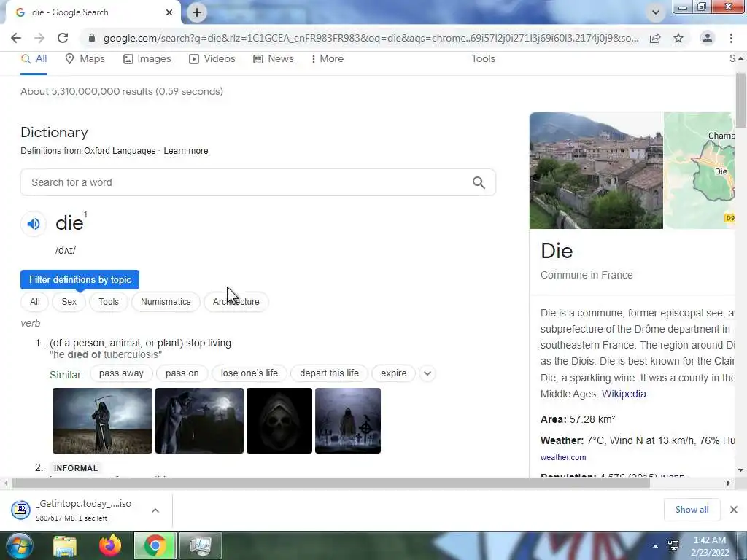Screen dimensions: 747x560
Task: Show hidden system tray icons
Action: pos(656,546)
